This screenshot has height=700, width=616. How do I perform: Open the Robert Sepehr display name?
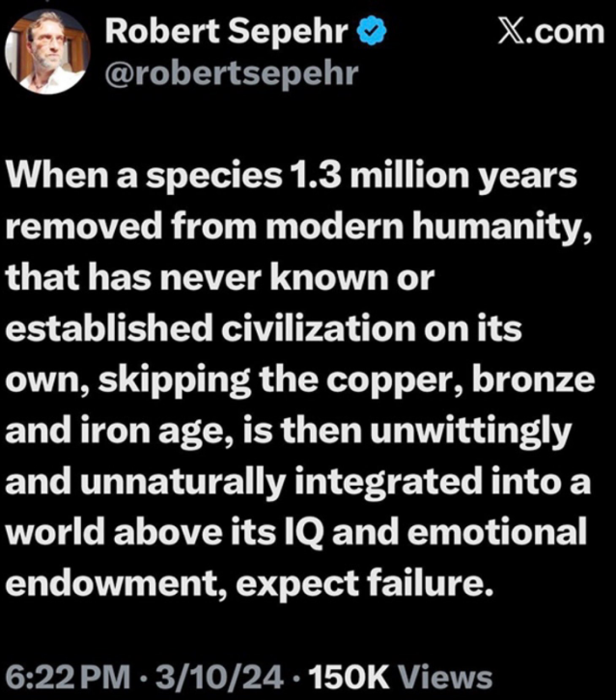228,33
